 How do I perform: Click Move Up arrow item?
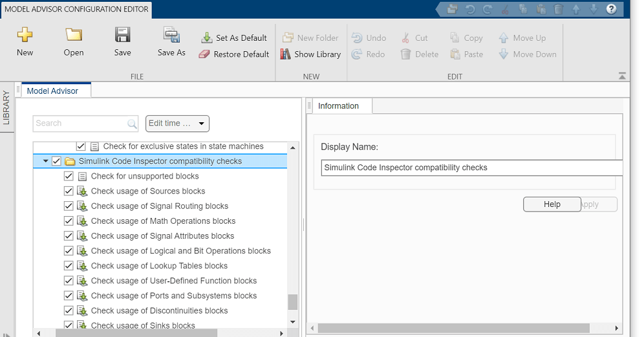click(522, 38)
